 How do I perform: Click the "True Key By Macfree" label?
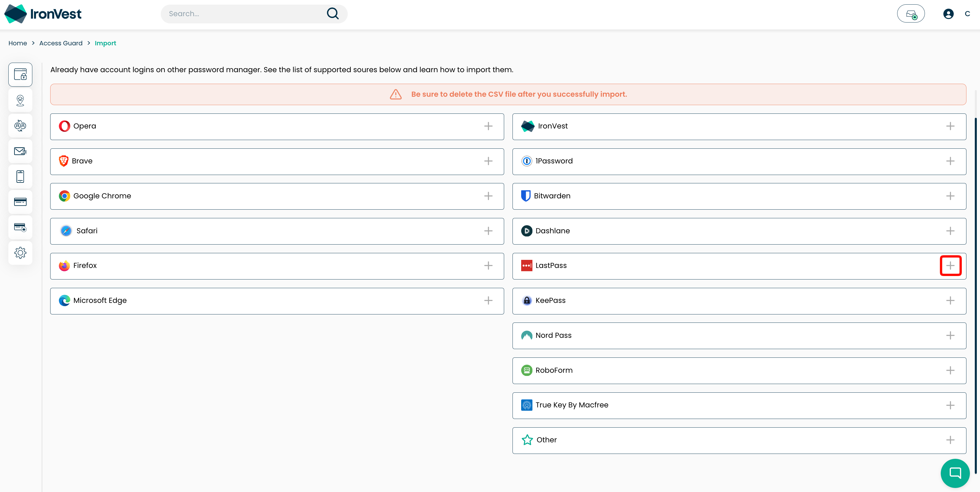572,405
